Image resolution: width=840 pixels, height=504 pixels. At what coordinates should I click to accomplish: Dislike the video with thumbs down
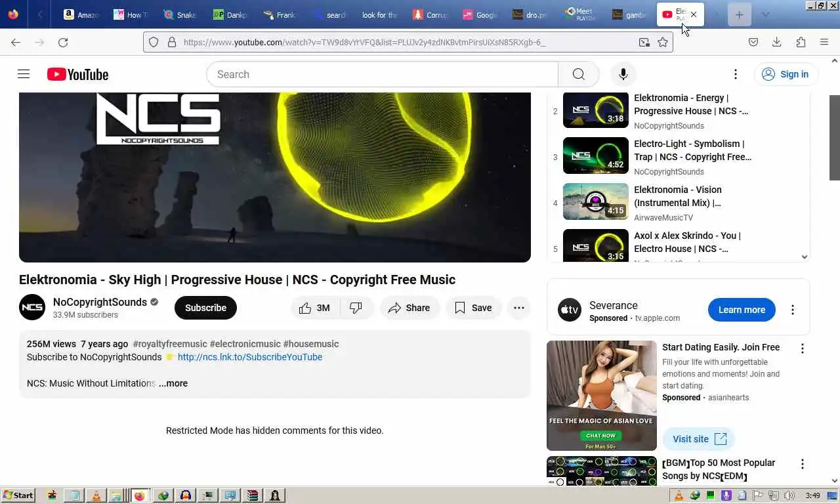coord(356,308)
